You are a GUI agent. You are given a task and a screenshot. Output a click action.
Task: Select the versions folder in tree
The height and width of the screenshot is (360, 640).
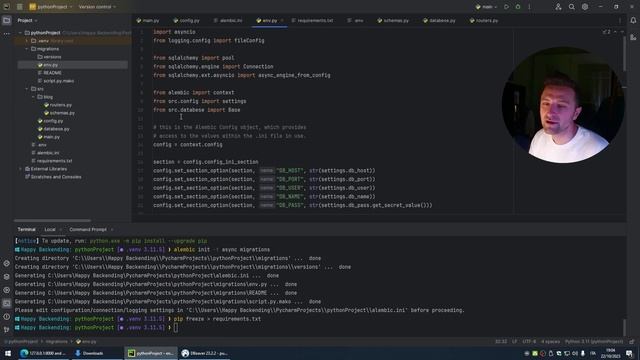(x=52, y=57)
